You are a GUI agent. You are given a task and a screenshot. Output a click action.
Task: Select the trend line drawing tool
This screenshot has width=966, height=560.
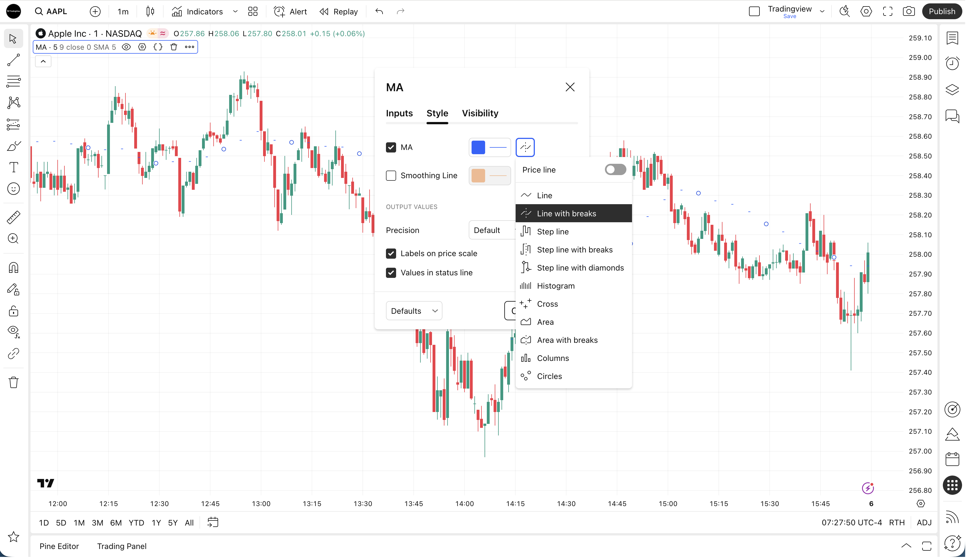(13, 60)
